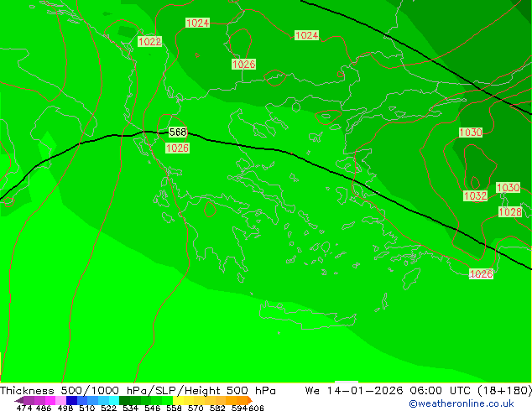Click the darkest green swatch above 534

pos(124,400)
